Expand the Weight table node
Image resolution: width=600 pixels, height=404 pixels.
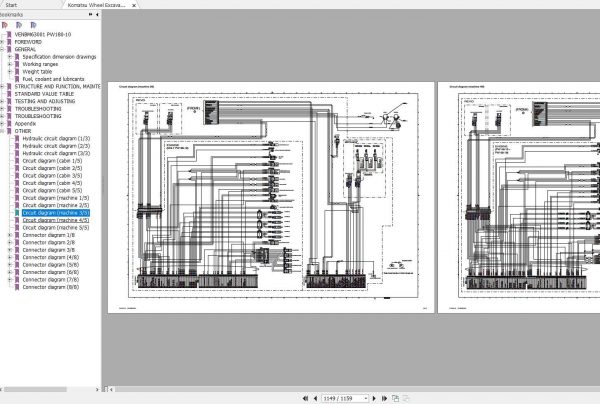(x=10, y=72)
